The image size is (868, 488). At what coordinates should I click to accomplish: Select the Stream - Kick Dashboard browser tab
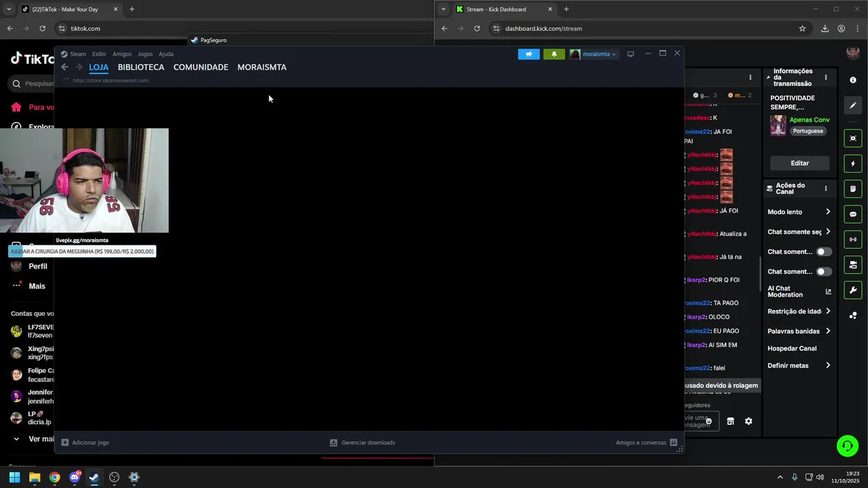click(505, 9)
